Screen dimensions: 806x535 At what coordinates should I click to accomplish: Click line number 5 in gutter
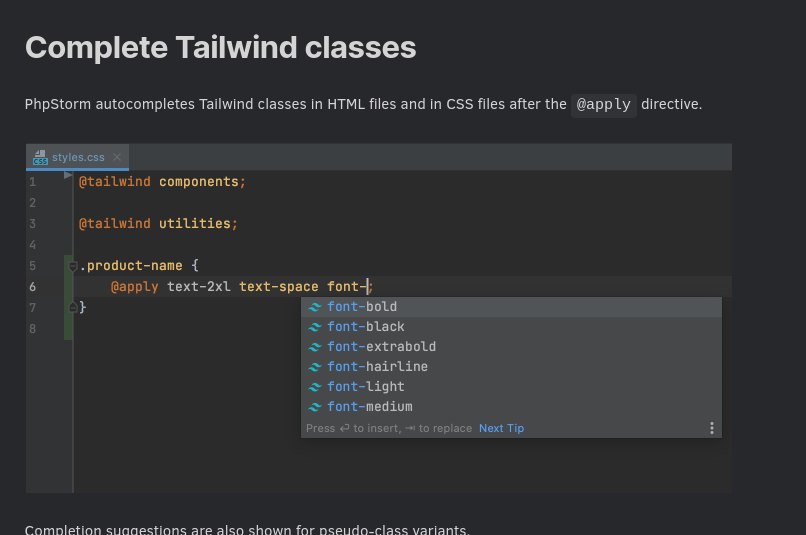tap(32, 266)
